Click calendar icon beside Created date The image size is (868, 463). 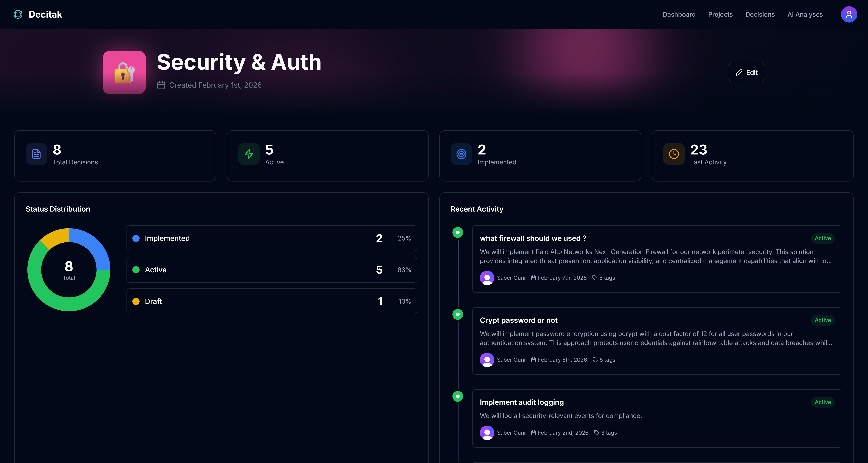pos(161,85)
